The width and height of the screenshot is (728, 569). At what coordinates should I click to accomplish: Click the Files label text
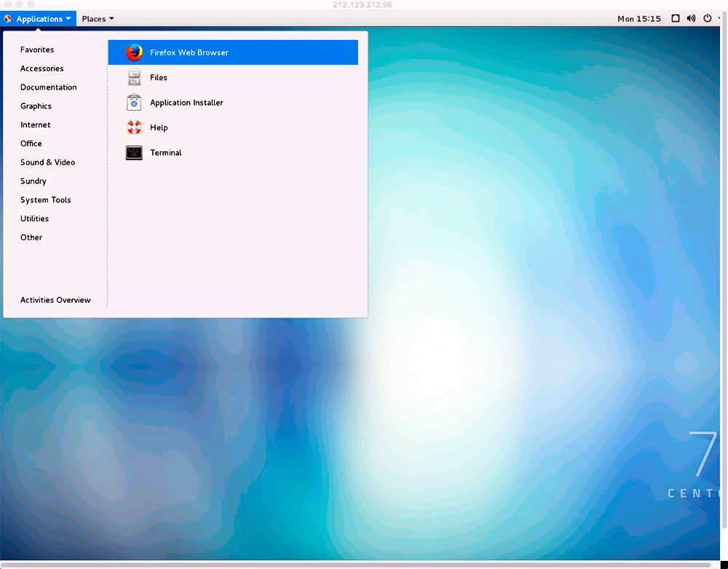[158, 78]
